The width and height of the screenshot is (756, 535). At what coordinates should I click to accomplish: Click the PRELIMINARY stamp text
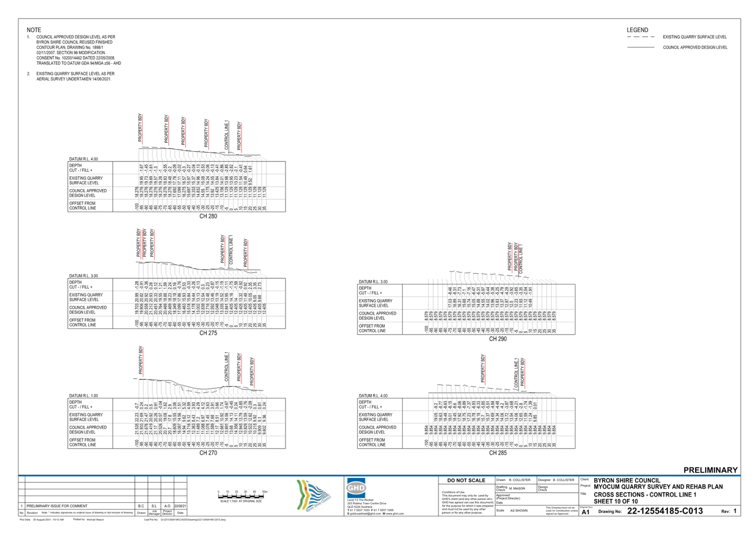(x=710, y=470)
